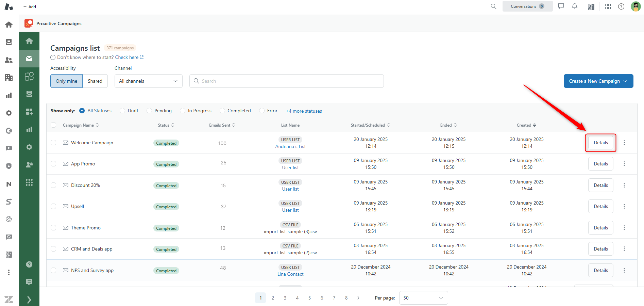Open more options for Welcome Campaign row

click(624, 143)
